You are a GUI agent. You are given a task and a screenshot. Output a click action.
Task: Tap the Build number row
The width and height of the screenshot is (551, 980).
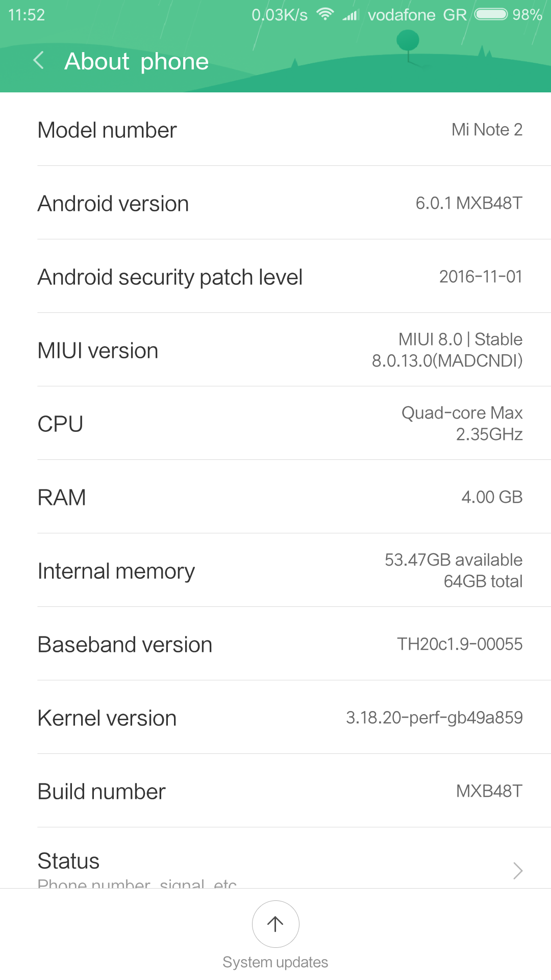(275, 791)
